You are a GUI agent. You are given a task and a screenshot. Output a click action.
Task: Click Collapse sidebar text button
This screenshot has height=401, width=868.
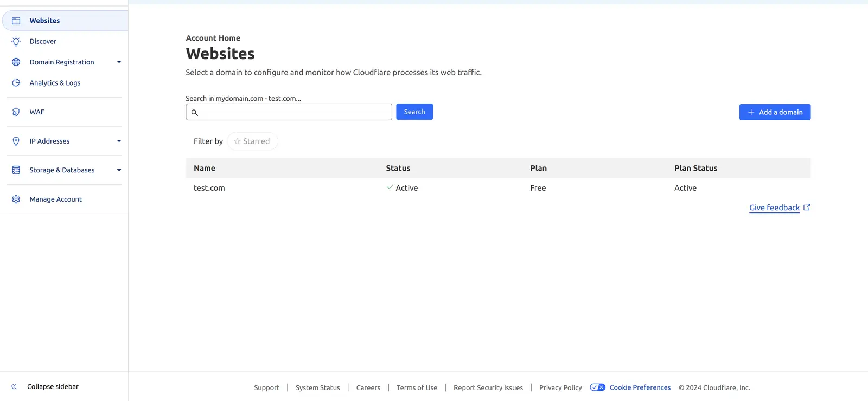click(x=53, y=386)
